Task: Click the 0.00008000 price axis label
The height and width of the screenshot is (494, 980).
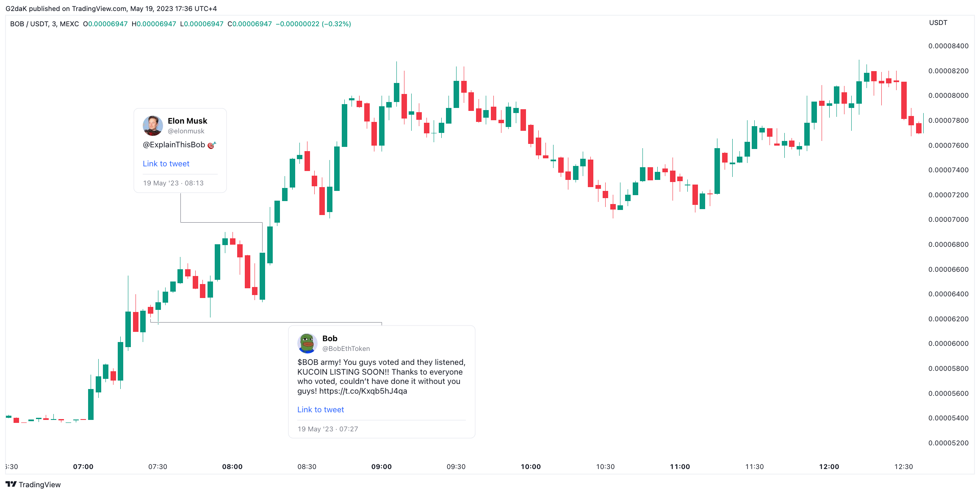Action: (x=948, y=96)
